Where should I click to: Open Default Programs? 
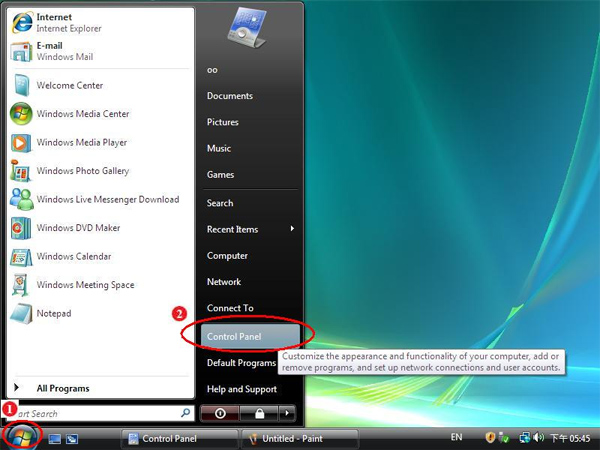241,362
